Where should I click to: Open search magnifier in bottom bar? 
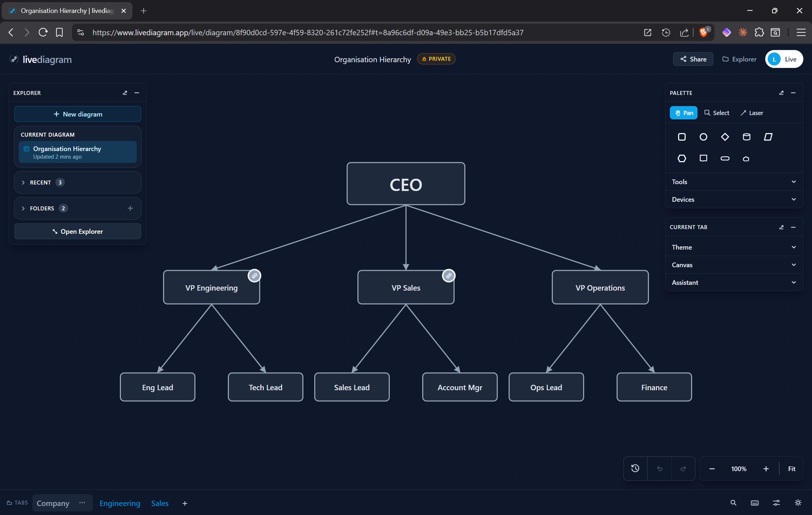click(733, 503)
